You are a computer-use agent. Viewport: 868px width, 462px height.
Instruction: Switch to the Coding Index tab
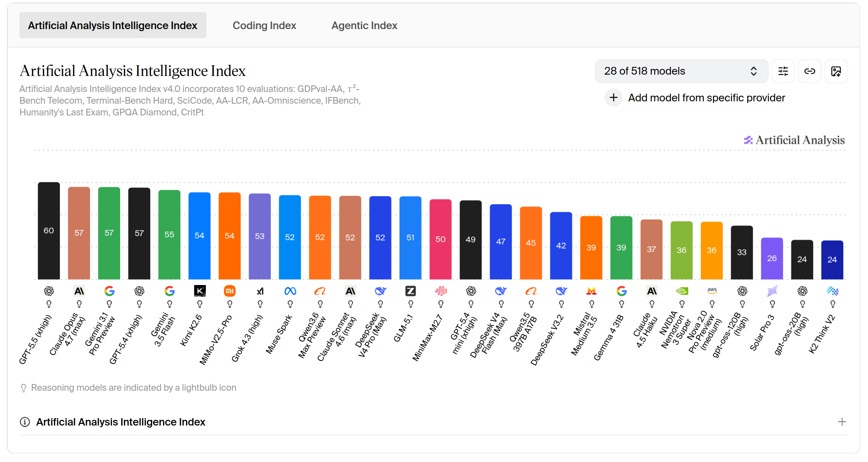(x=264, y=25)
